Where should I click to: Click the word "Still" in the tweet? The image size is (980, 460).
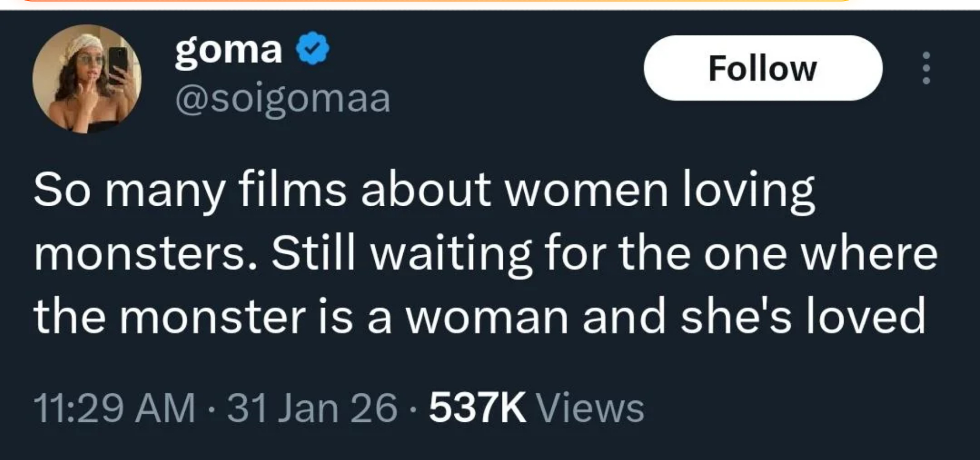click(x=313, y=254)
